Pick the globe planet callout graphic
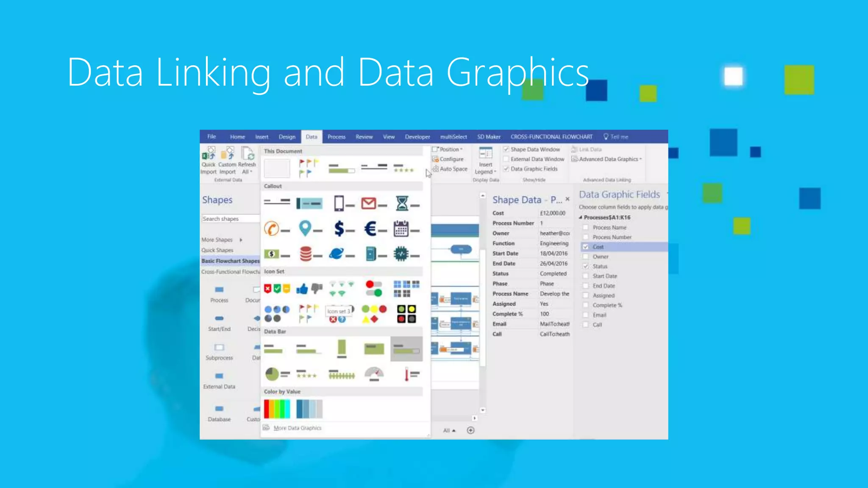This screenshot has width=868, height=488. [342, 254]
